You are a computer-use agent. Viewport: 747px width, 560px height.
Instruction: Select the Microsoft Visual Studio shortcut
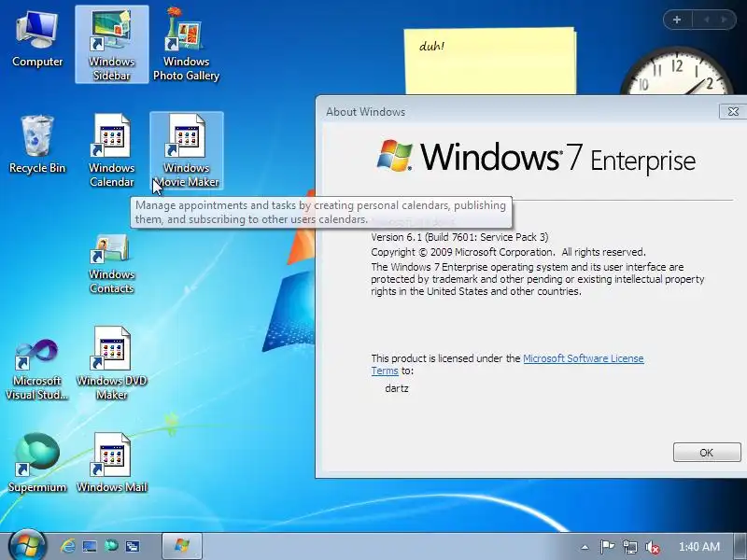coord(37,370)
